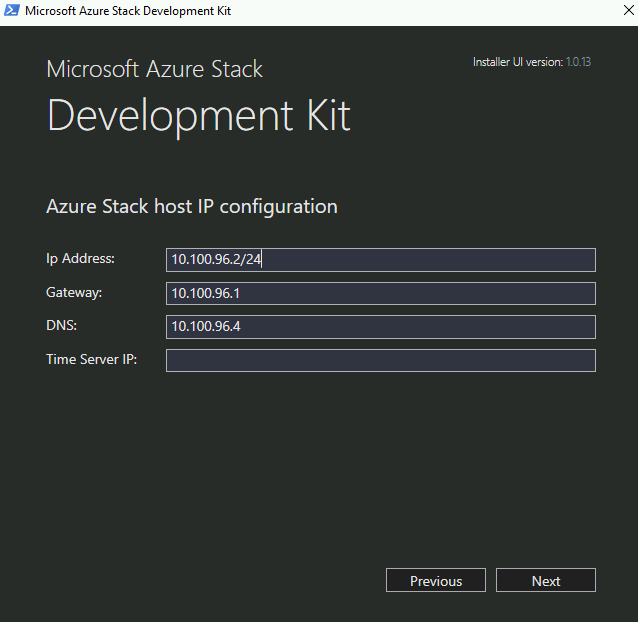Image resolution: width=638 pixels, height=622 pixels.
Task: Select the Gateway text box
Action: pyautogui.click(x=380, y=293)
